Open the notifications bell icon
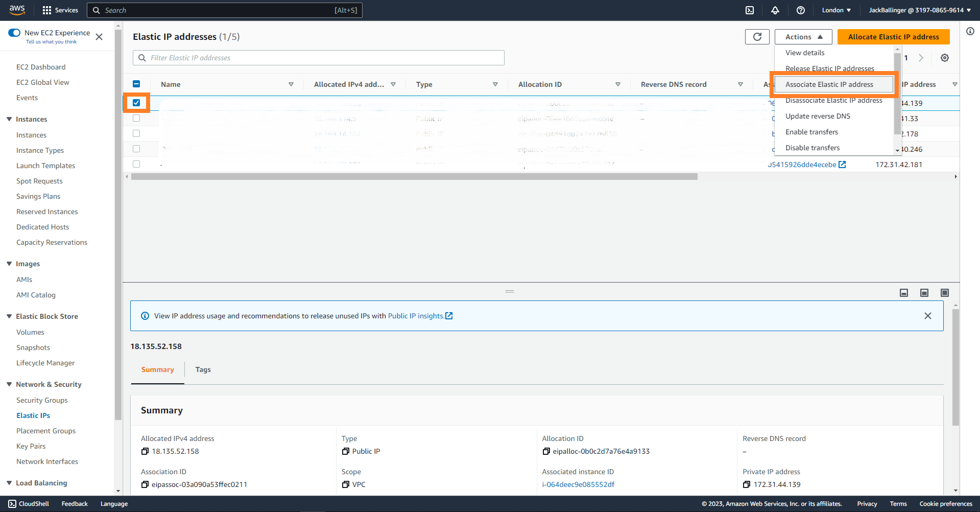Screen dimensions: 980x512 point(775,10)
